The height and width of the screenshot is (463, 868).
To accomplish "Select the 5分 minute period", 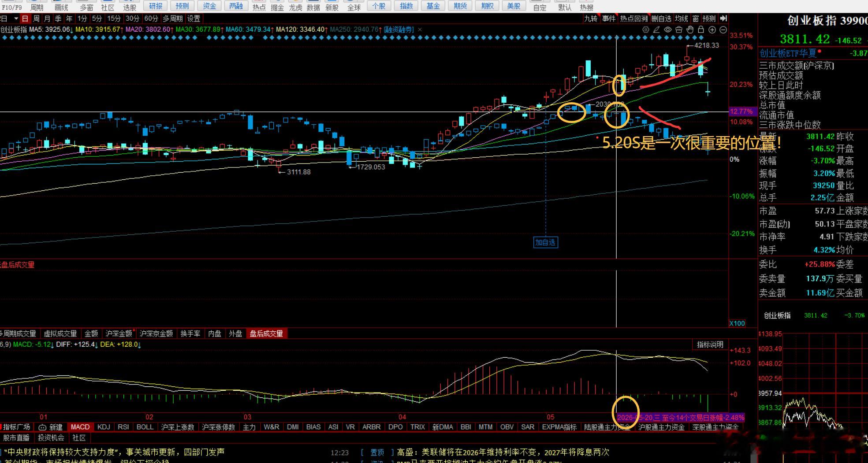I will click(x=97, y=19).
